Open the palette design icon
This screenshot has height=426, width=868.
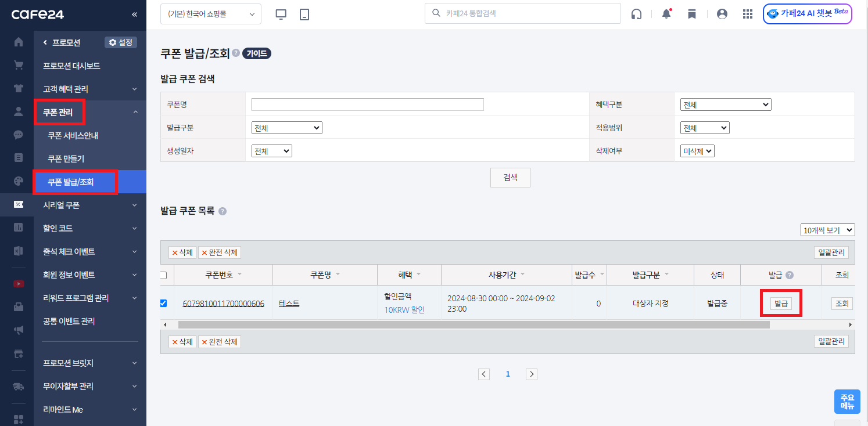(19, 181)
